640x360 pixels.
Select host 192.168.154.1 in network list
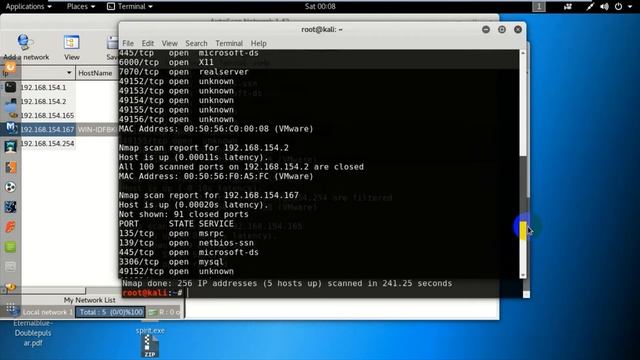coord(43,87)
